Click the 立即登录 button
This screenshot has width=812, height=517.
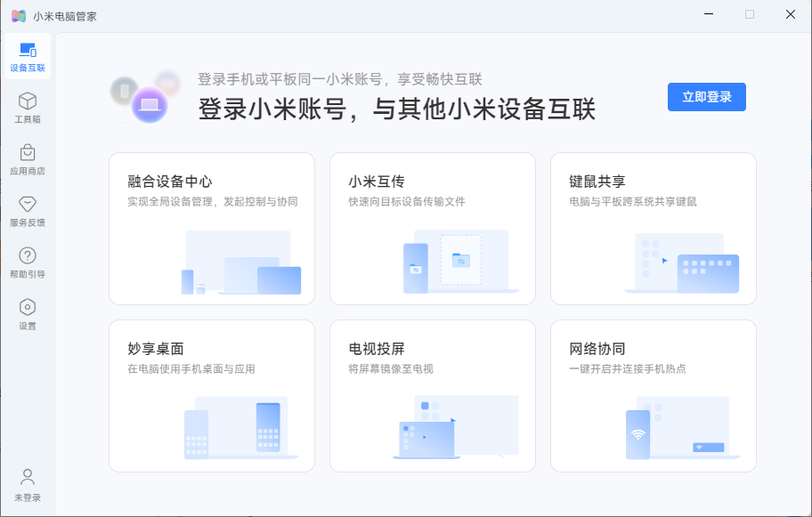706,97
